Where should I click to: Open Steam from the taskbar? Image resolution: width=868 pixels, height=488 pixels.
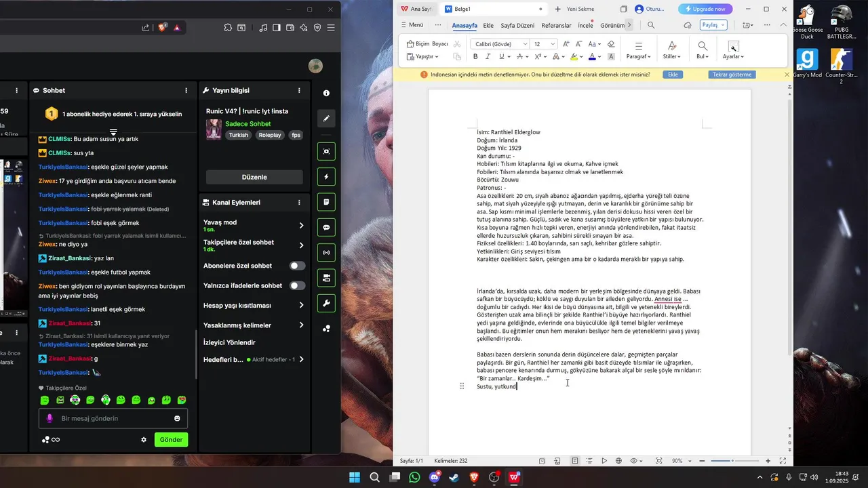click(454, 477)
